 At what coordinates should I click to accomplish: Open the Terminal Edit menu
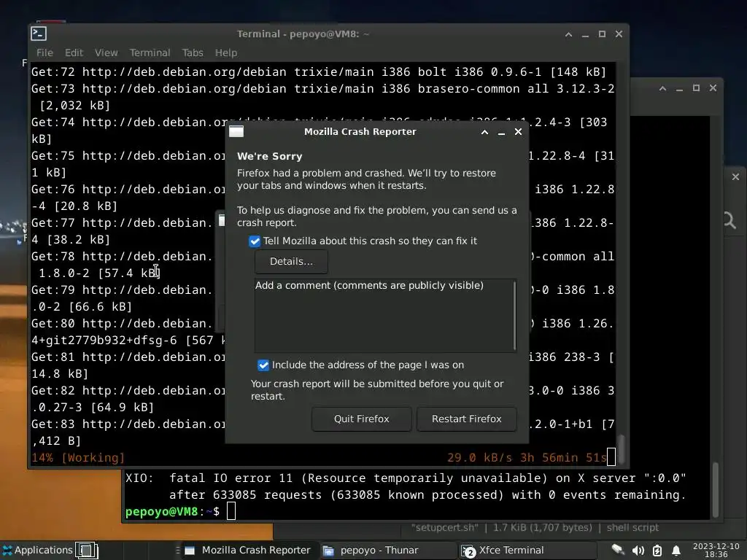[74, 52]
